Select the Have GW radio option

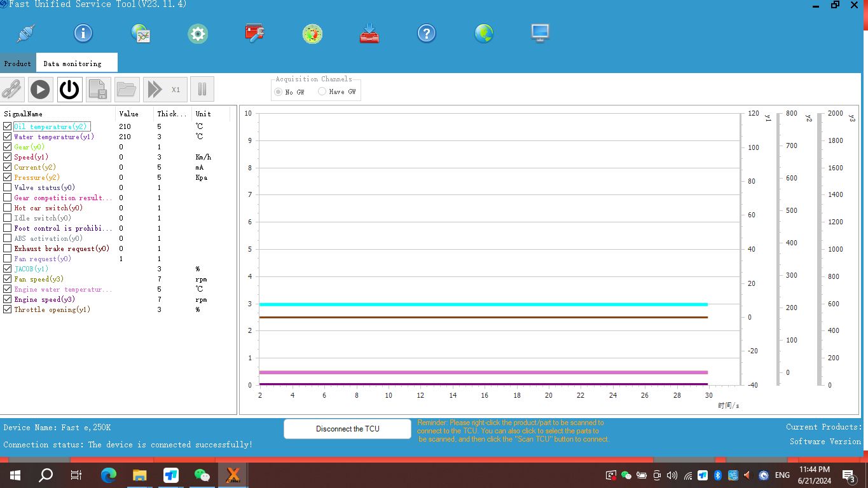[322, 91]
